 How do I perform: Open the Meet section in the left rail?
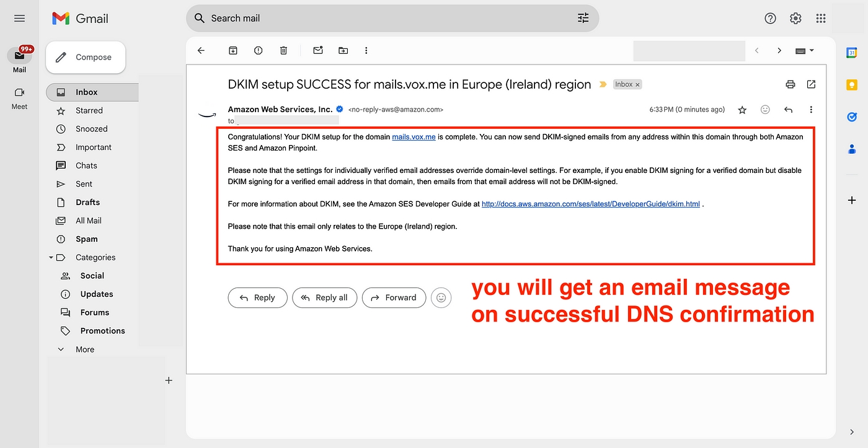(19, 98)
